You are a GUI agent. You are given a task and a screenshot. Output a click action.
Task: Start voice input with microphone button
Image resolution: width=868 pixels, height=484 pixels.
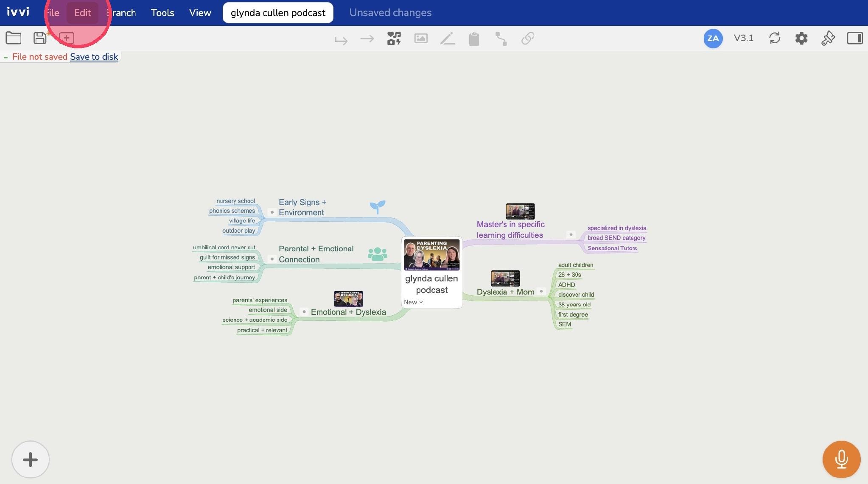pyautogui.click(x=842, y=459)
